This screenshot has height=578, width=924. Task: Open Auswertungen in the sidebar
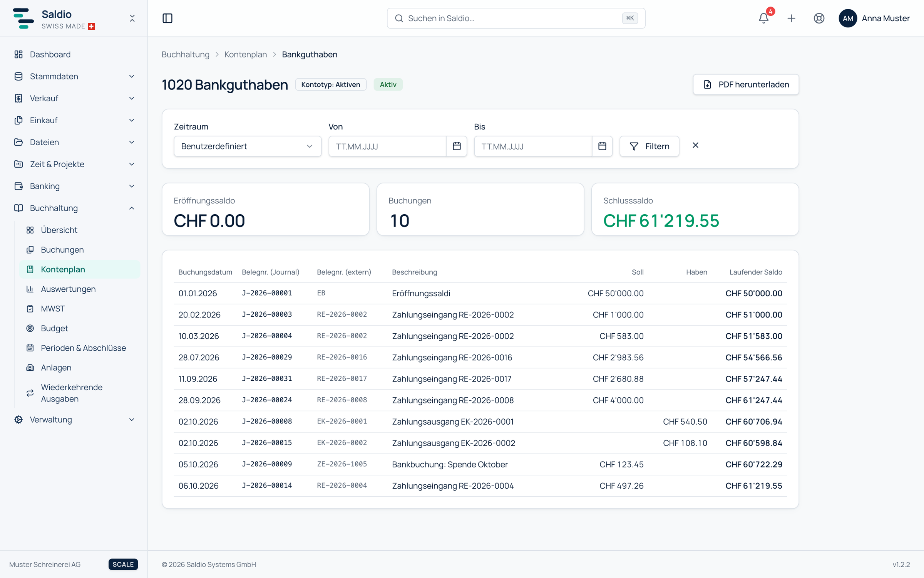(80, 289)
